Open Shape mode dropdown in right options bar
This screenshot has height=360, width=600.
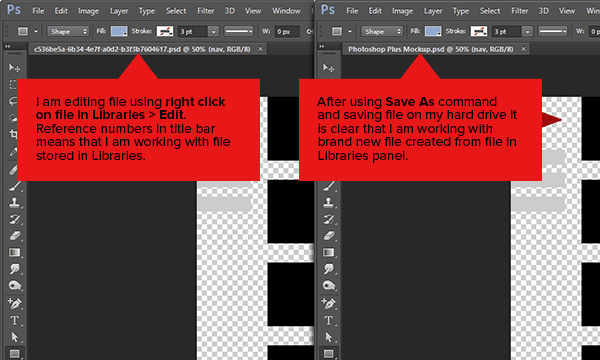[382, 31]
